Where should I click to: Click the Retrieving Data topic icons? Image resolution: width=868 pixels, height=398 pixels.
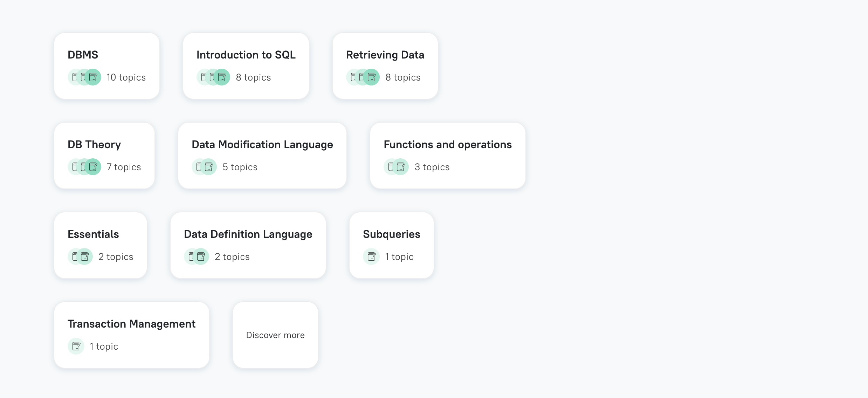363,77
